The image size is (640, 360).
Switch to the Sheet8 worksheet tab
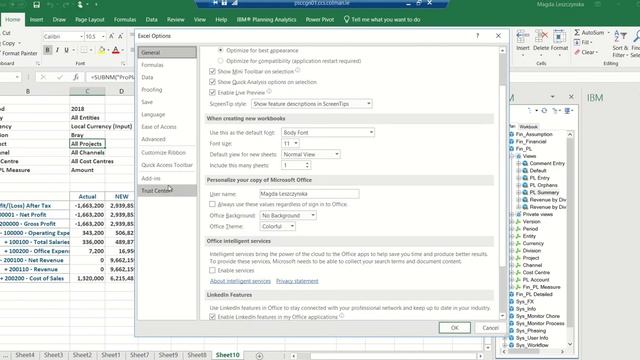click(x=197, y=355)
